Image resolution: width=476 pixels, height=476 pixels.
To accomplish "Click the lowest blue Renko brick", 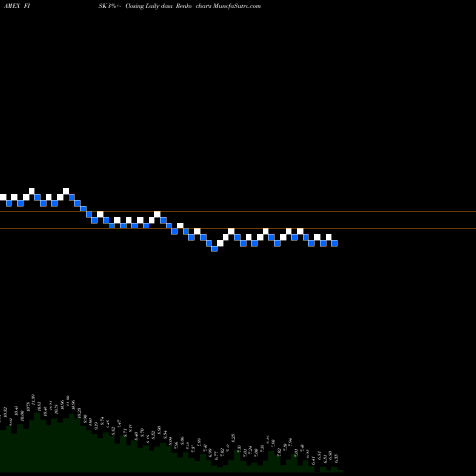I will tap(214, 249).
